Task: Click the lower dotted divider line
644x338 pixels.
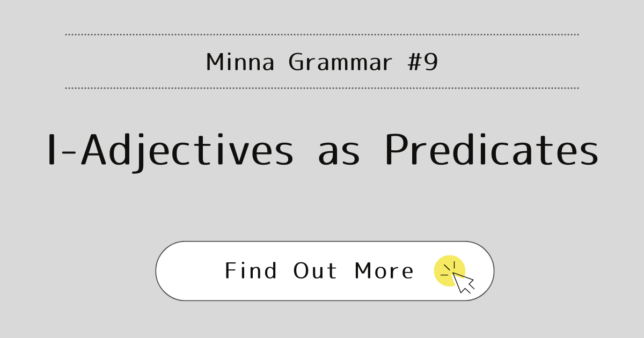Action: (x=322, y=88)
